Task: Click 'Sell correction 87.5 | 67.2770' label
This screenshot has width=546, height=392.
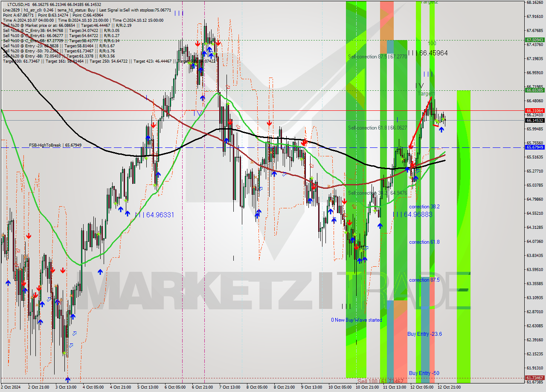Action: pyautogui.click(x=378, y=57)
